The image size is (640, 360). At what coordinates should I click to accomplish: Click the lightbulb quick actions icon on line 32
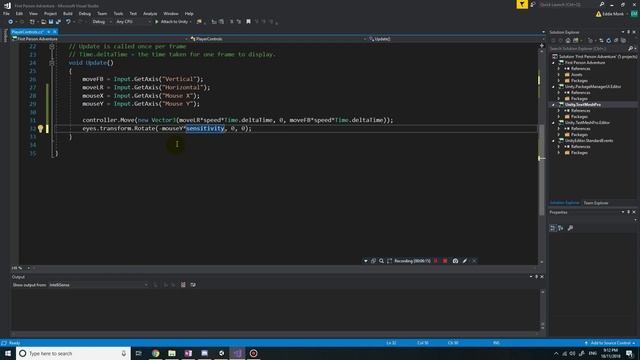pos(40,129)
